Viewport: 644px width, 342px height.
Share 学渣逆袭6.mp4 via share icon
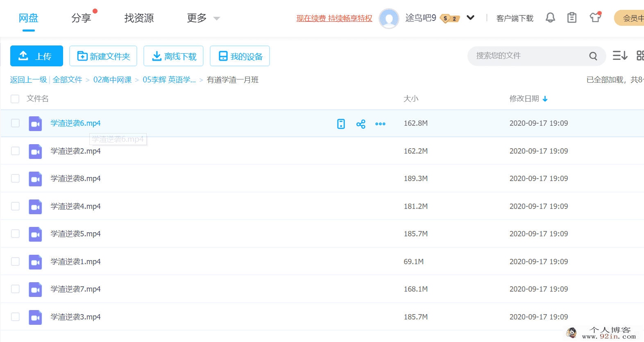(361, 124)
